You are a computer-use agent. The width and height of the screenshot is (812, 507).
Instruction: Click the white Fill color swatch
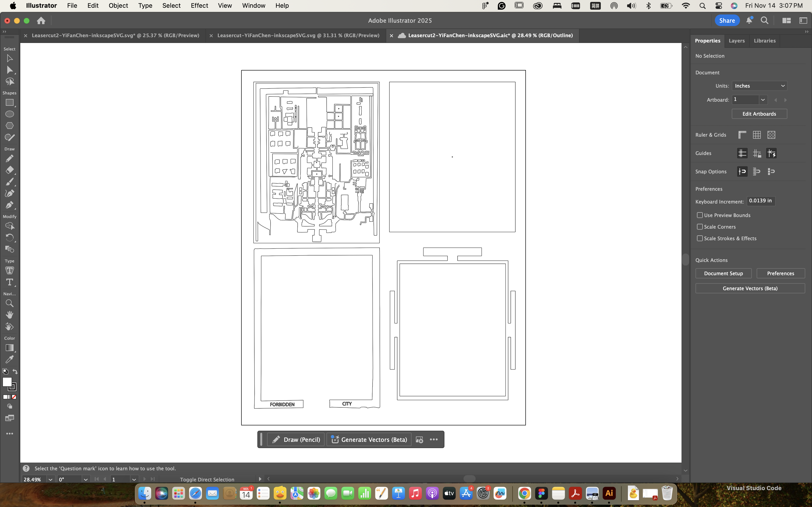pyautogui.click(x=7, y=382)
